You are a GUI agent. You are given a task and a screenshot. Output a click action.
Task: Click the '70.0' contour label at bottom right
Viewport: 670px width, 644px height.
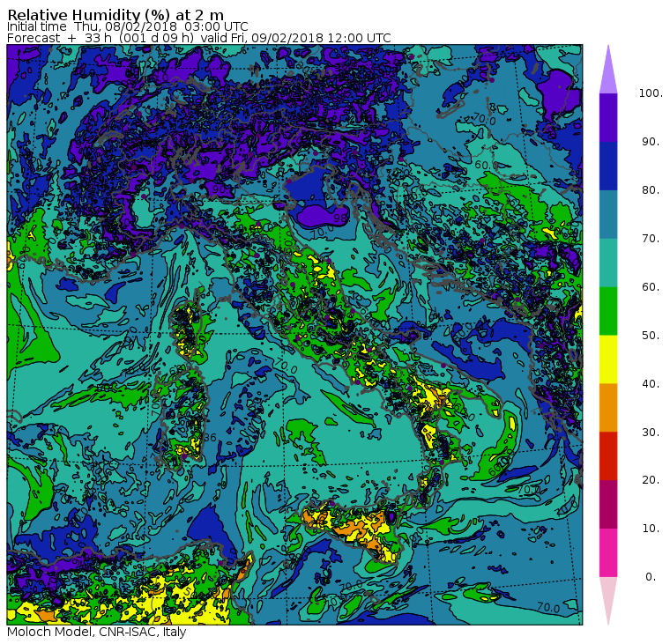pyautogui.click(x=548, y=607)
